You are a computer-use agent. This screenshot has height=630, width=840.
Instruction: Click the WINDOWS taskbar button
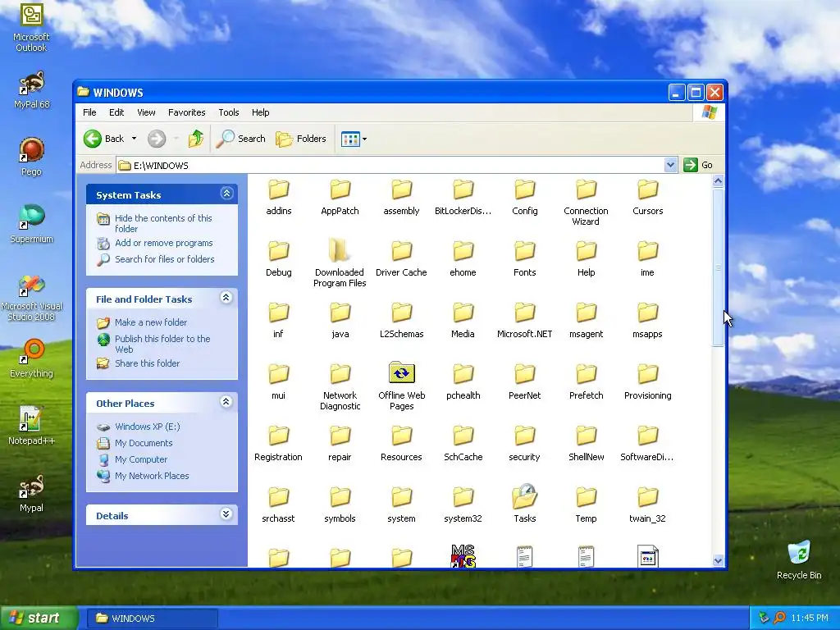tap(152, 619)
